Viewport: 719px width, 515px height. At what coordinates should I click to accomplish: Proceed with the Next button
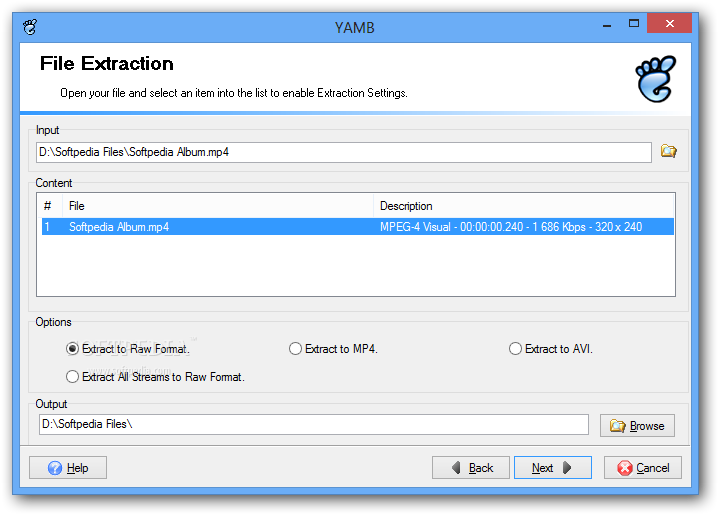[553, 468]
